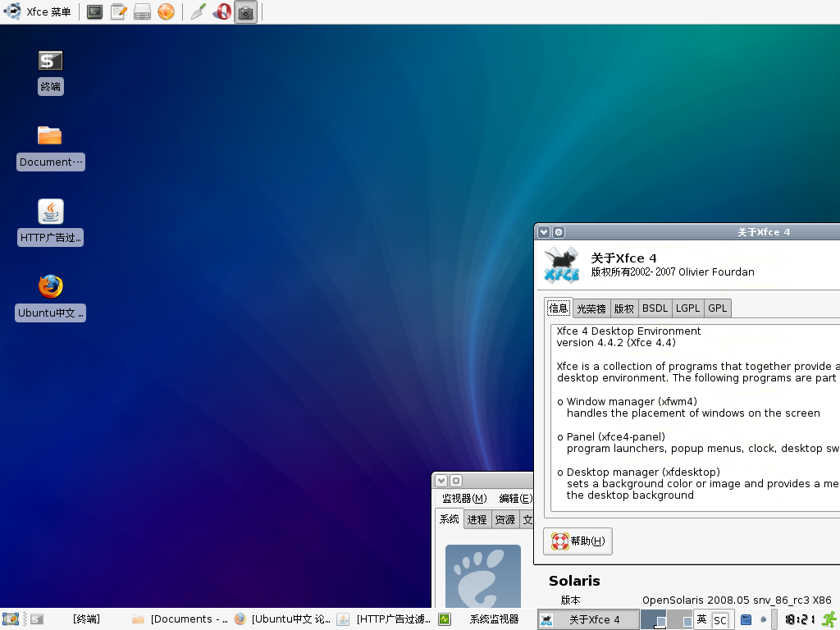Click the camera screenshot launcher
The image size is (840, 630).
(245, 11)
